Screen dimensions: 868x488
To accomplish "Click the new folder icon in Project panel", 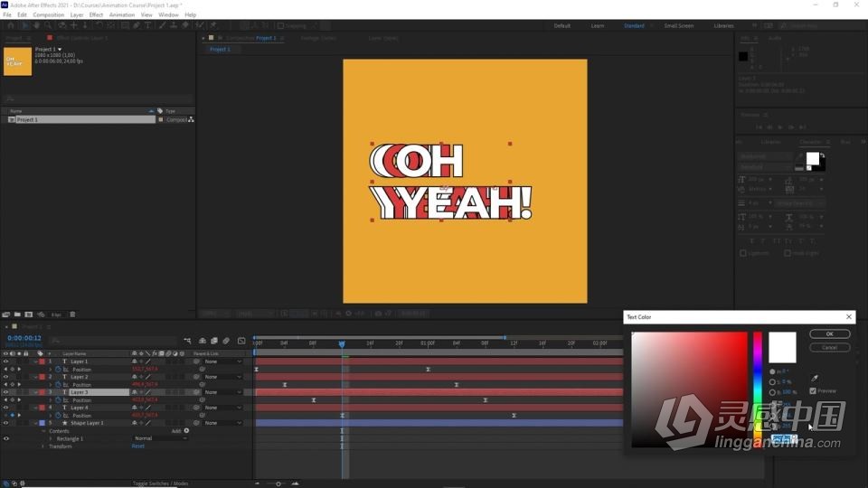I will pos(17,314).
